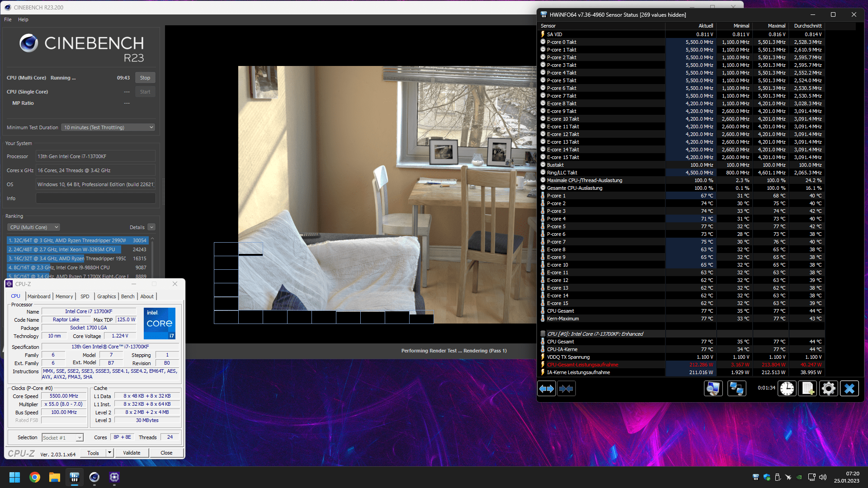Image resolution: width=868 pixels, height=488 pixels.
Task: Select Gesamte CPU-Auslastung sensor row
Action: click(x=682, y=188)
